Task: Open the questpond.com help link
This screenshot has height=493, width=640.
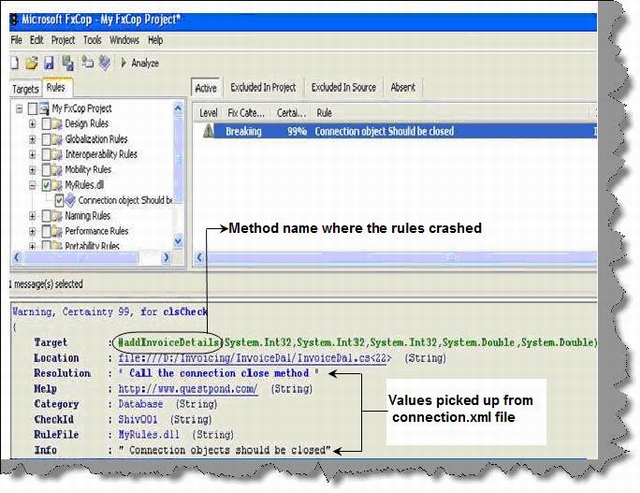Action: tap(188, 389)
